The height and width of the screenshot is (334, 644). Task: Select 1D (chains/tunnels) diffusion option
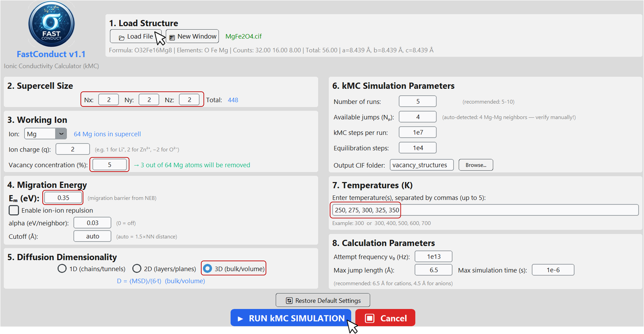pyautogui.click(x=62, y=268)
